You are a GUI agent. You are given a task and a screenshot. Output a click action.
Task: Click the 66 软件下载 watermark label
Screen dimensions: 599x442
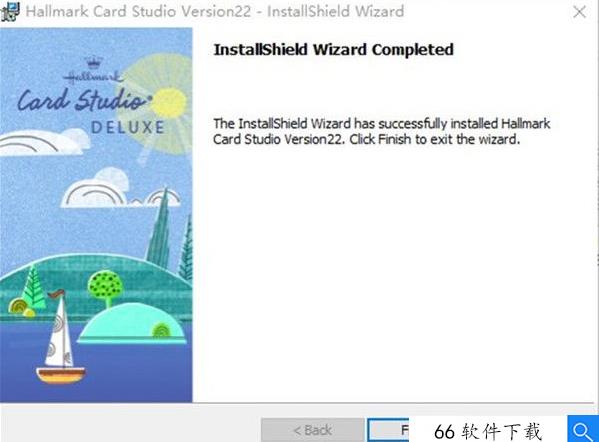click(488, 431)
